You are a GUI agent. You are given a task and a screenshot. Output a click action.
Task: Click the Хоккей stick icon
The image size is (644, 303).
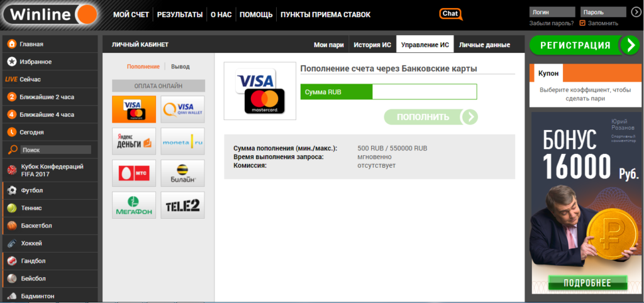pos(12,243)
